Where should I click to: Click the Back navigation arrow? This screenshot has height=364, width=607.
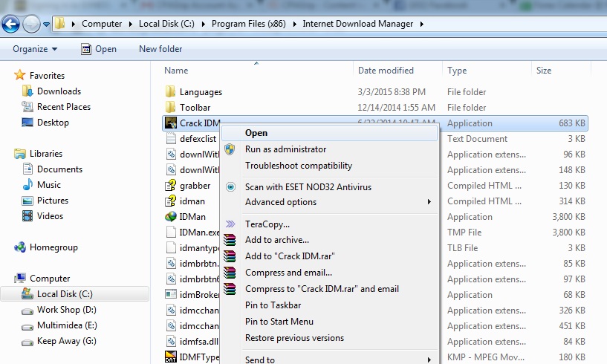coord(10,25)
